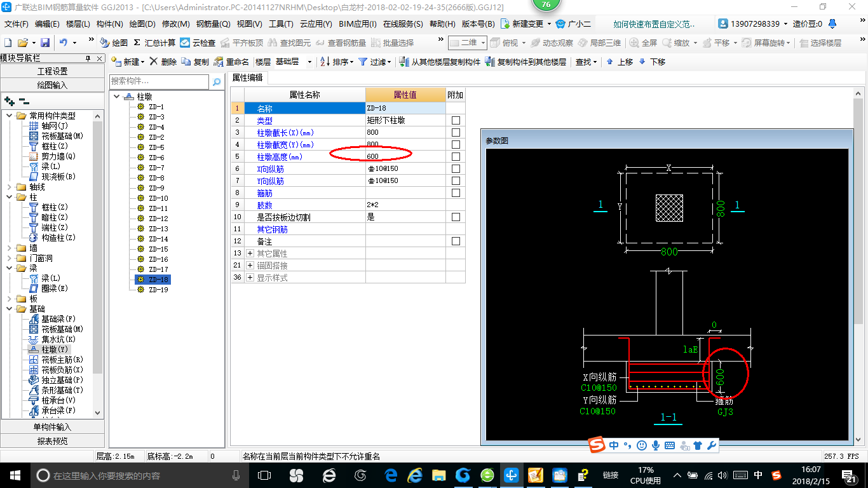This screenshot has height=488, width=868.
Task: Toggle 附加 checkbox for 柱墩截宽(Y) row
Action: [x=456, y=144]
